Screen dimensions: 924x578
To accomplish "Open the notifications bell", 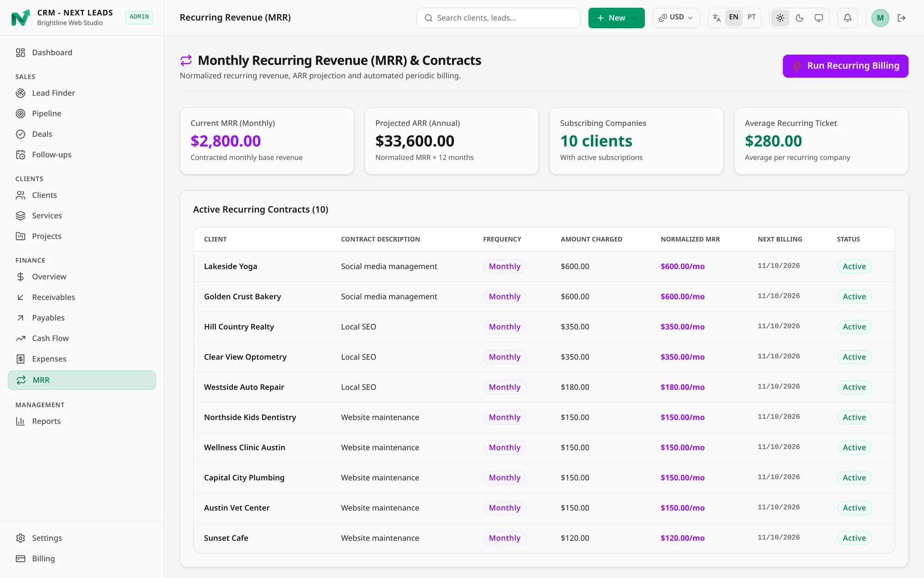I will pos(847,18).
